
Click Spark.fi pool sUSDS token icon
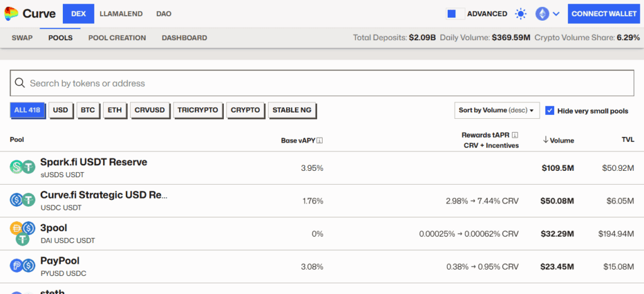point(17,167)
